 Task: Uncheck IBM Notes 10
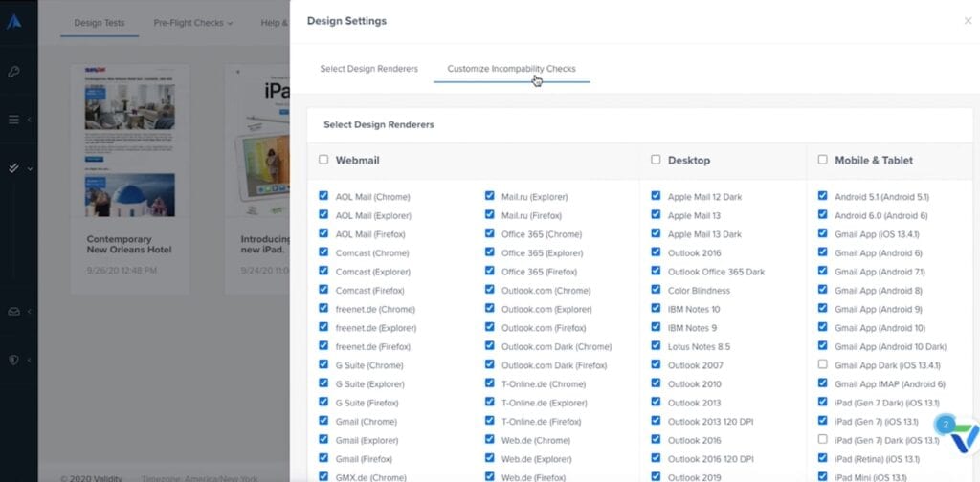coord(655,308)
